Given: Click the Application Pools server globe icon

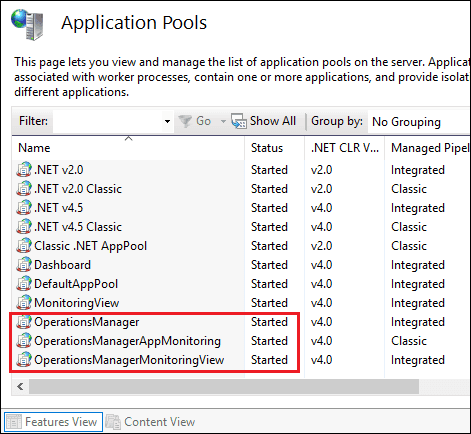Looking at the screenshot, I should [27, 24].
